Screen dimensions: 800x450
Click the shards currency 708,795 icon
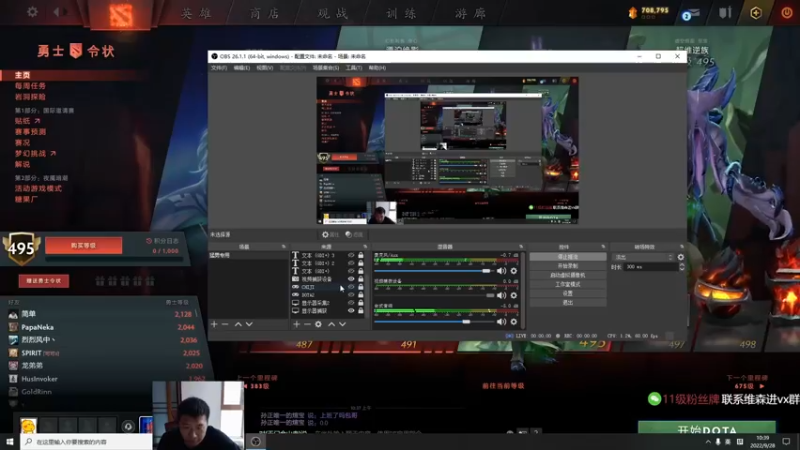[633, 13]
